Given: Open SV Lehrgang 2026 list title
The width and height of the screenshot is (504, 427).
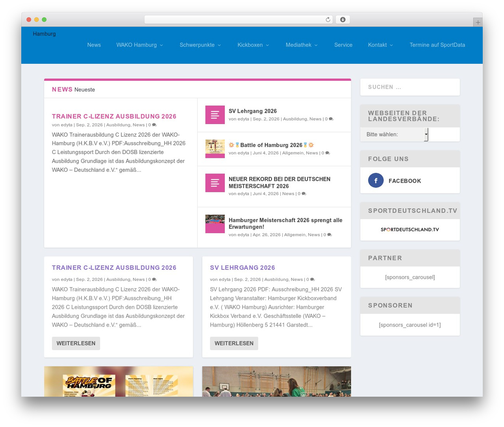Looking at the screenshot, I should pyautogui.click(x=253, y=111).
